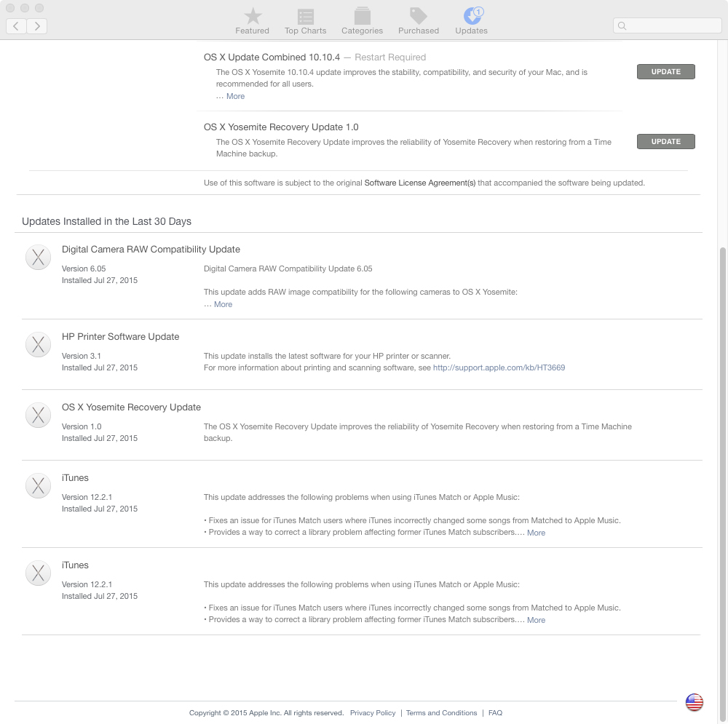Select HP Printer Software Update title
The image size is (728, 724).
pos(120,336)
